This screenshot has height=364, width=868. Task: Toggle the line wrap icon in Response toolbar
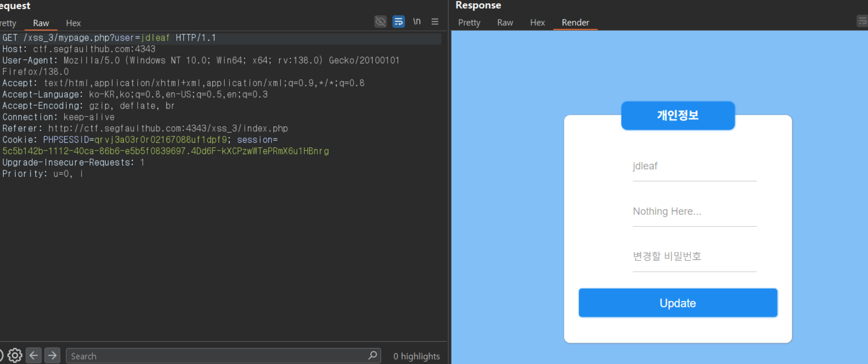862,21
